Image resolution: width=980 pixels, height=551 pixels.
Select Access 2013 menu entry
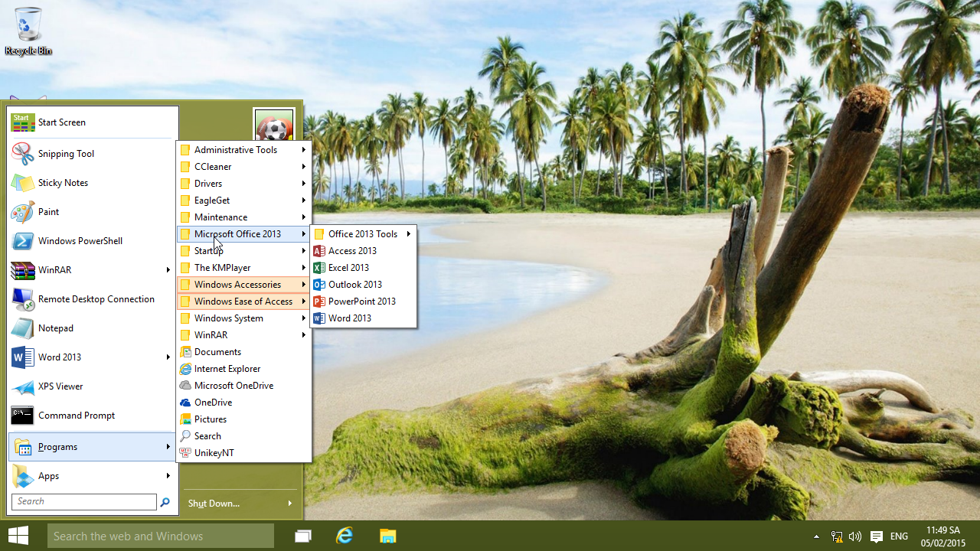pyautogui.click(x=352, y=251)
